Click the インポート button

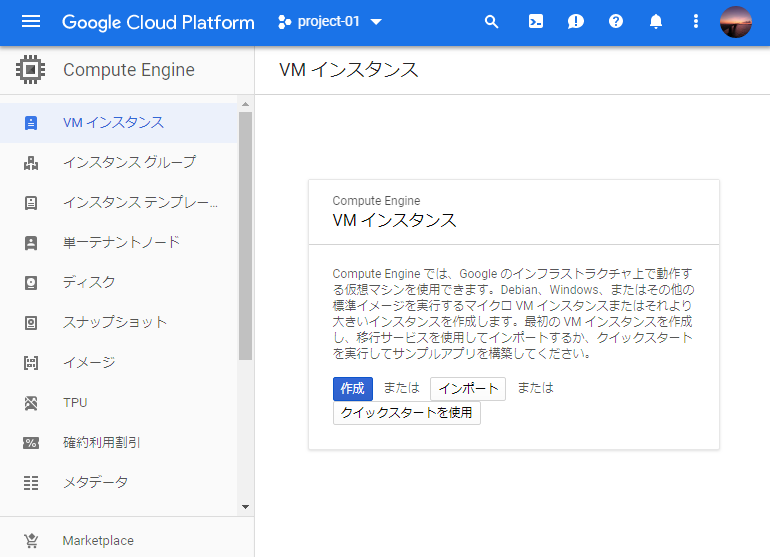pos(468,389)
